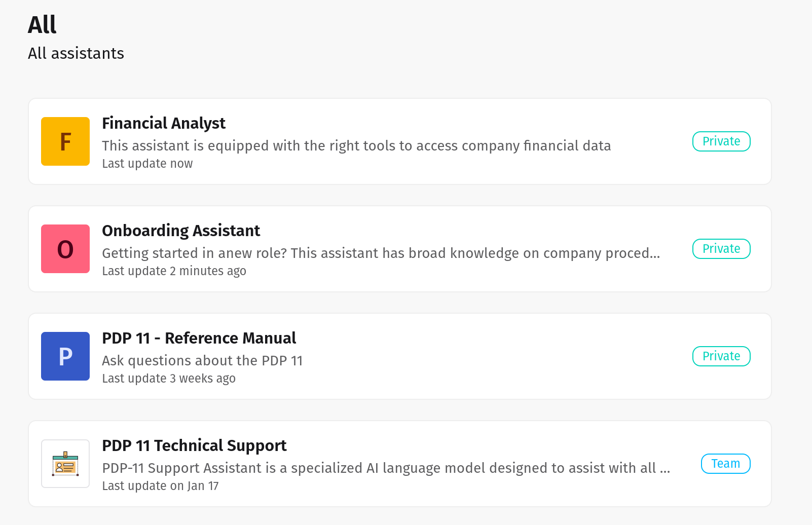Click the PDP 11 Reference Manual blue avatar
812x525 pixels.
point(65,356)
